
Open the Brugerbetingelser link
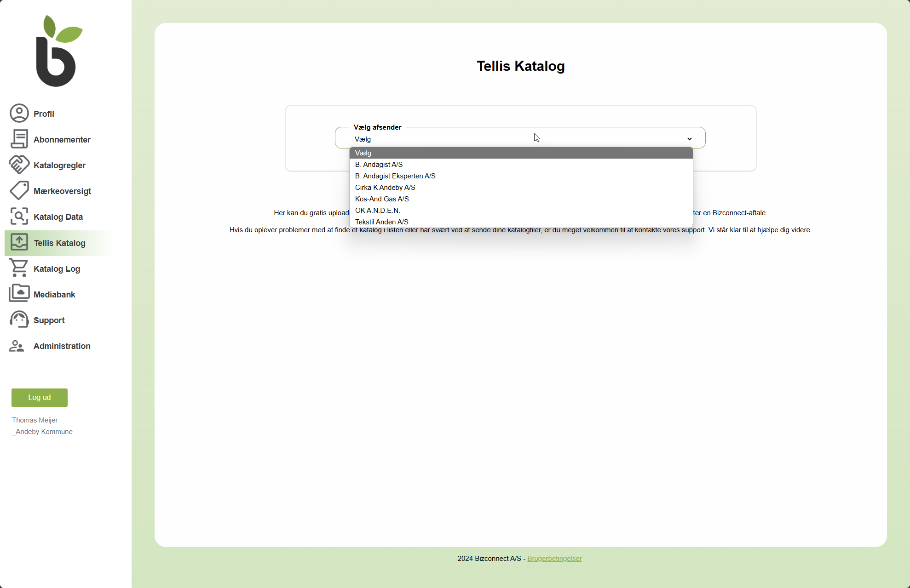[554, 559]
